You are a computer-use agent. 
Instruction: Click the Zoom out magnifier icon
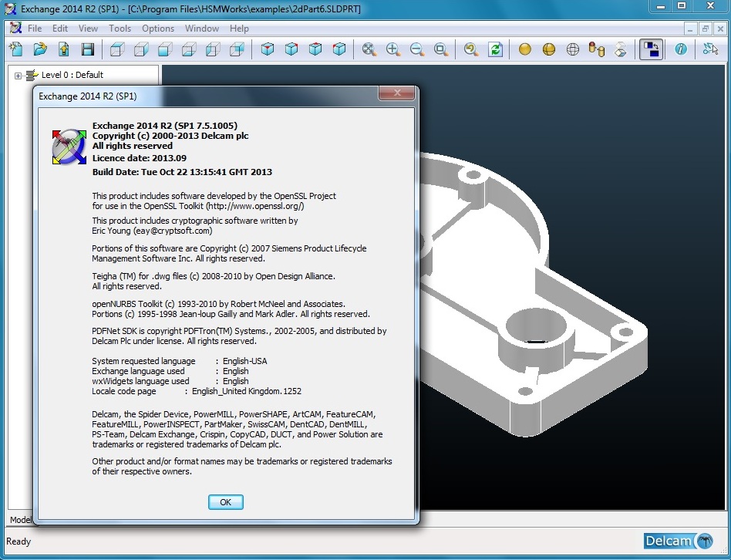point(417,49)
